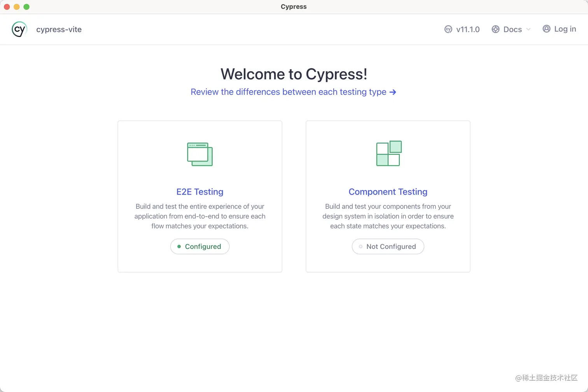Open the Review the differences between testing types link
This screenshot has height=392, width=588.
click(293, 92)
